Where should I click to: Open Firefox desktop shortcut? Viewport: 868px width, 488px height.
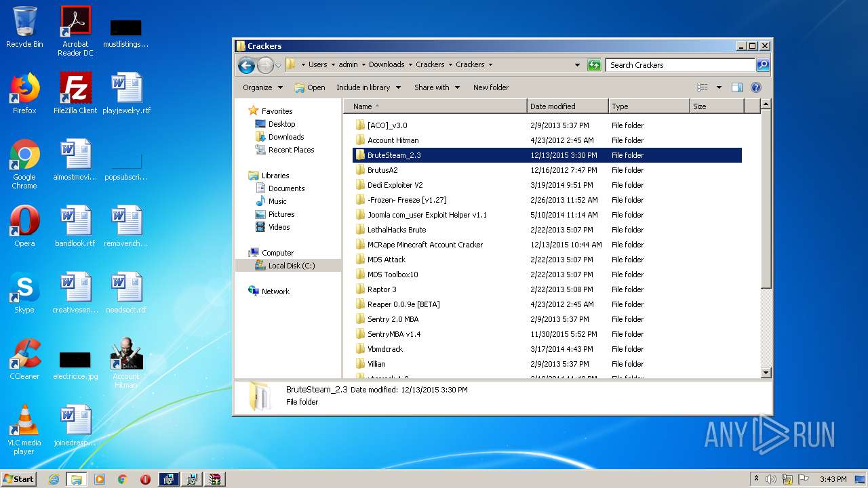24,94
